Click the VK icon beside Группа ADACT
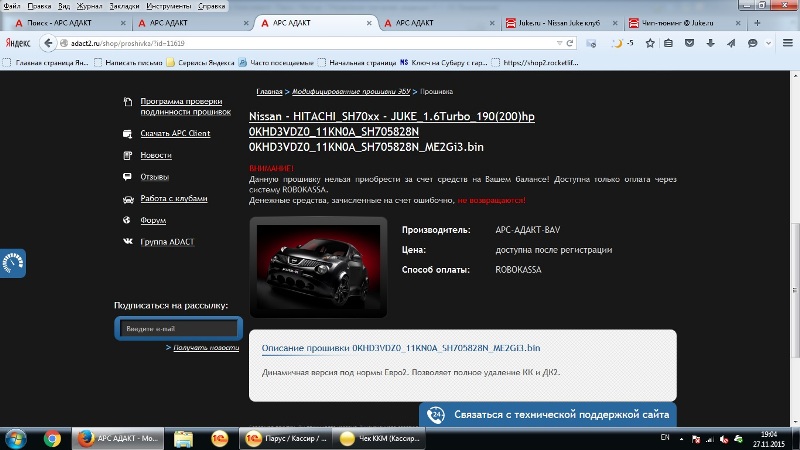This screenshot has width=800, height=450. (x=128, y=241)
